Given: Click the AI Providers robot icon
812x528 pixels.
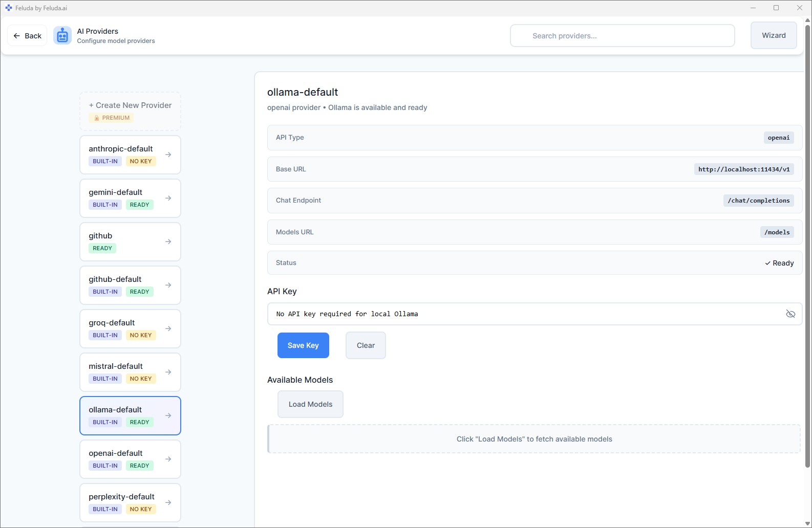Looking at the screenshot, I should [62, 36].
